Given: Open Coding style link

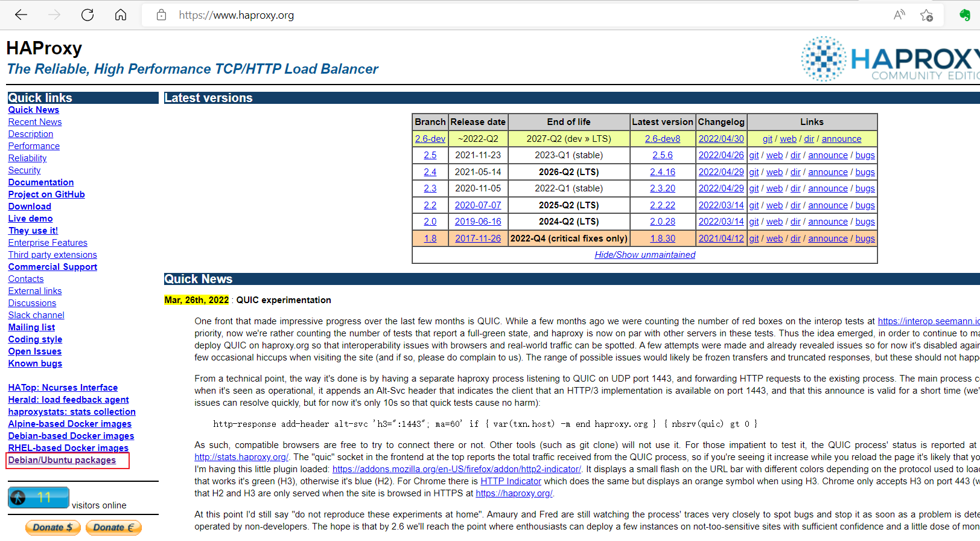Looking at the screenshot, I should click(x=35, y=339).
